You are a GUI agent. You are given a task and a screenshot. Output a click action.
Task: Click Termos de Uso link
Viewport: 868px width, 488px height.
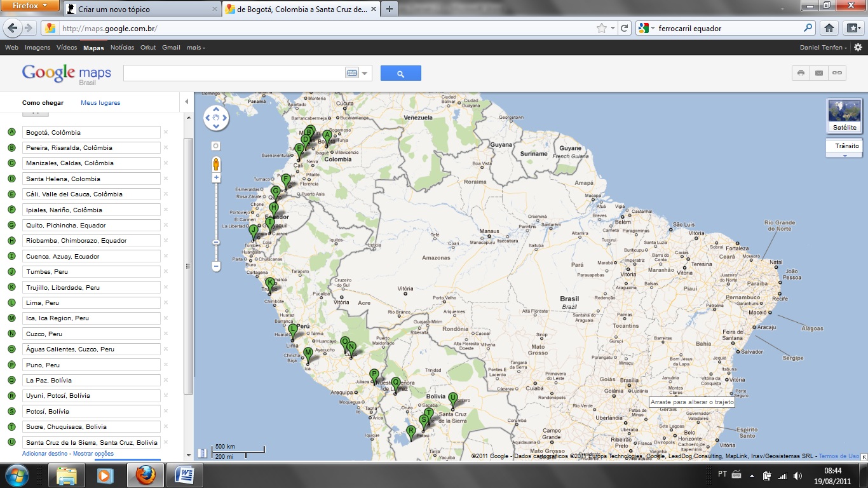839,456
